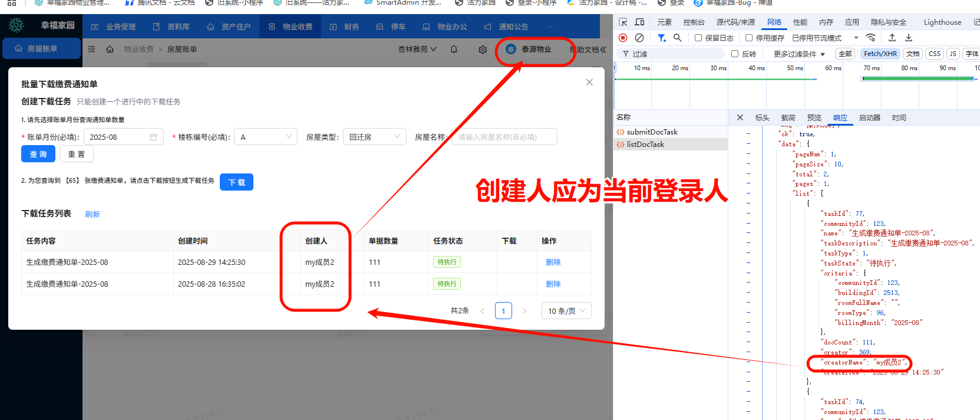The height and width of the screenshot is (420, 980).
Task: Click the notification bell icon
Action: coord(454,50)
